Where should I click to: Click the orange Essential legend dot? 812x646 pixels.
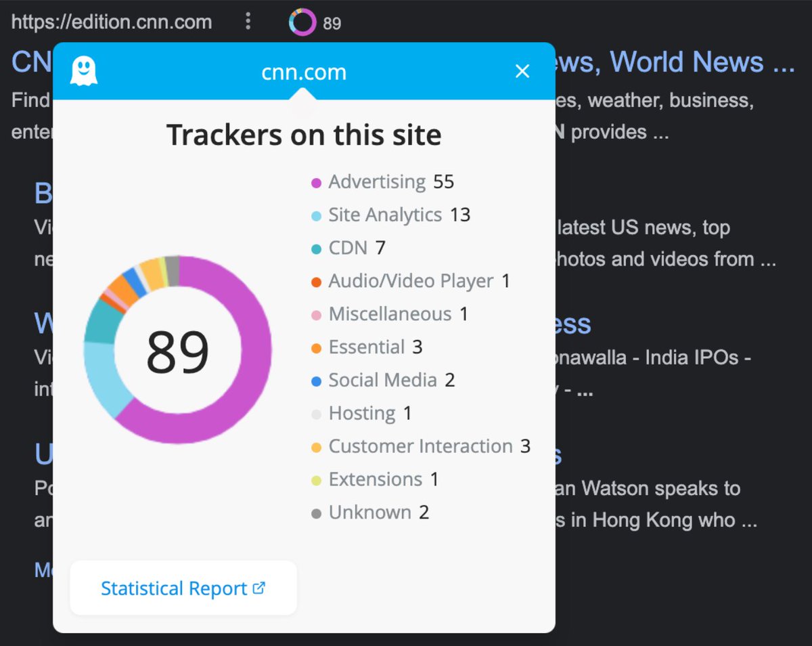coord(316,349)
